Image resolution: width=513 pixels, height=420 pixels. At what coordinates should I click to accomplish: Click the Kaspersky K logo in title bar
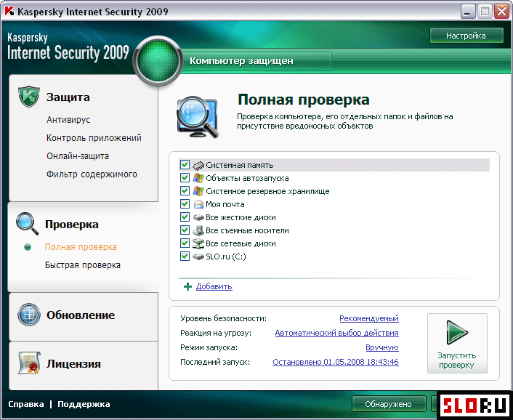[9, 11]
